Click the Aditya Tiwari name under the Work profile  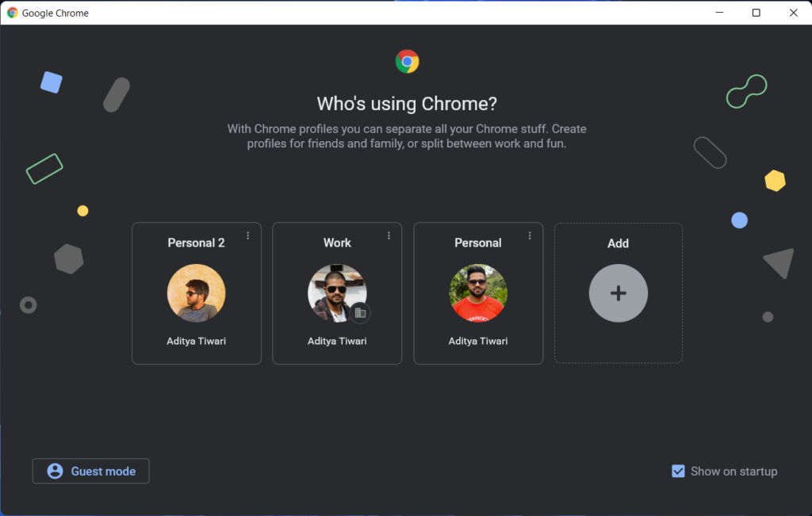(336, 341)
